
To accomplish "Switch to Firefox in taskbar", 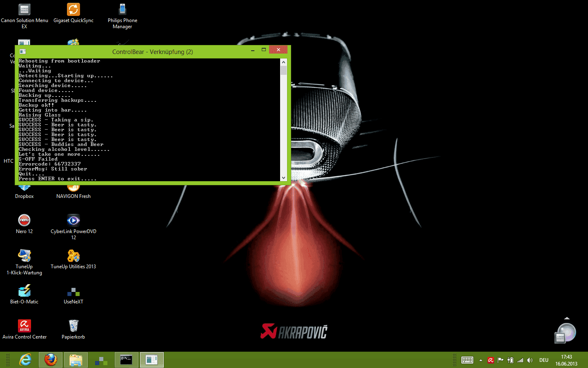I will pyautogui.click(x=51, y=360).
